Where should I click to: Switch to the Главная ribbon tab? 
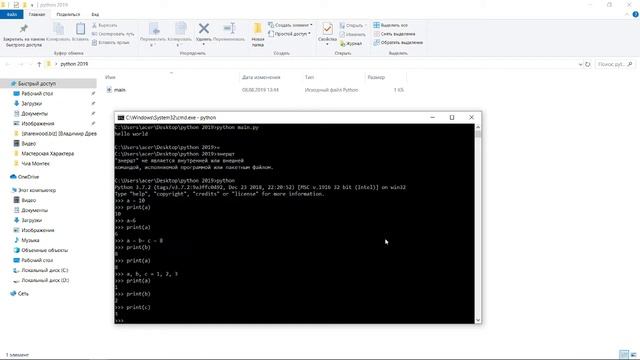pyautogui.click(x=37, y=14)
